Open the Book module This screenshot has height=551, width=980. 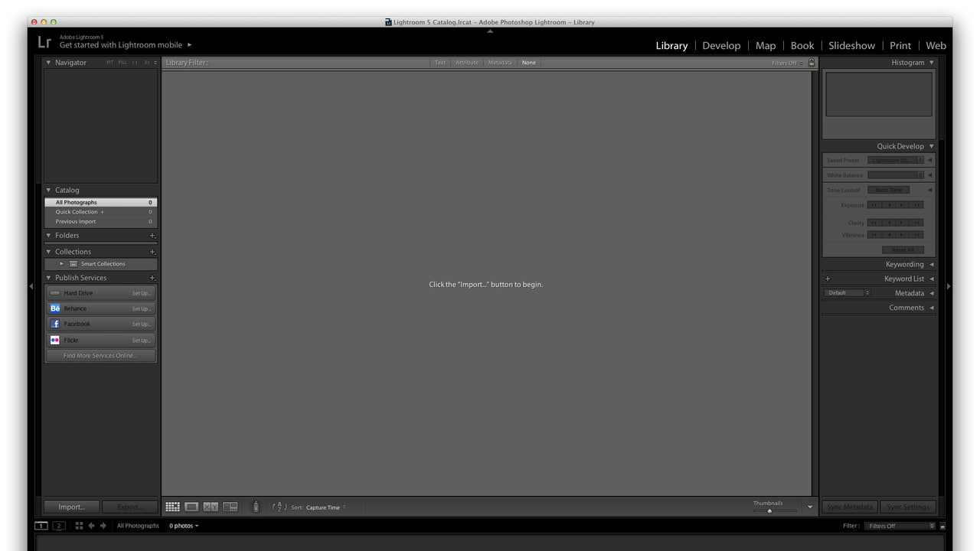[x=802, y=46]
